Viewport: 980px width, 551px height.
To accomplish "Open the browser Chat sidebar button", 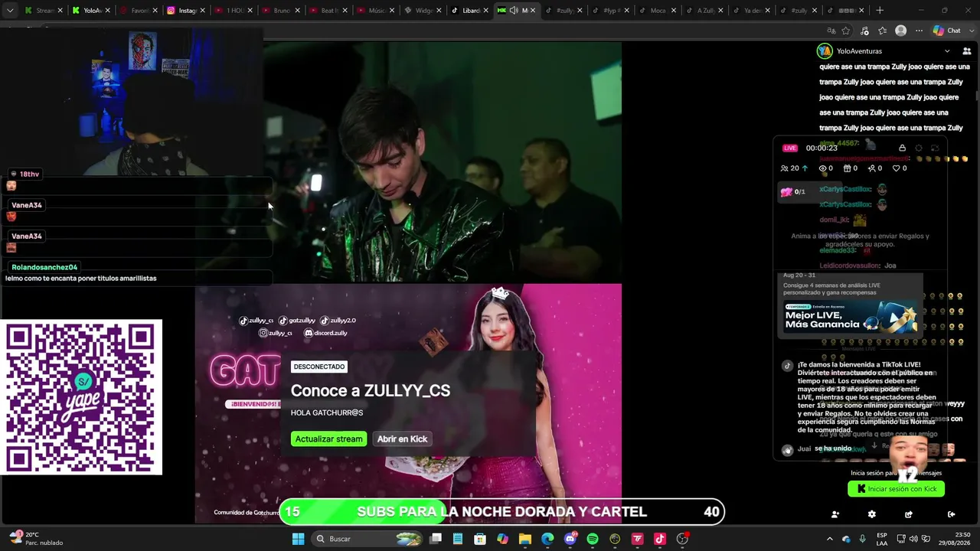I will (x=947, y=31).
